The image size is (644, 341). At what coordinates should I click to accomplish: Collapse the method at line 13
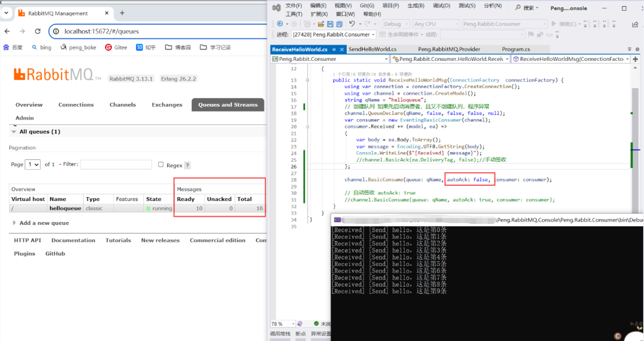coord(307,80)
